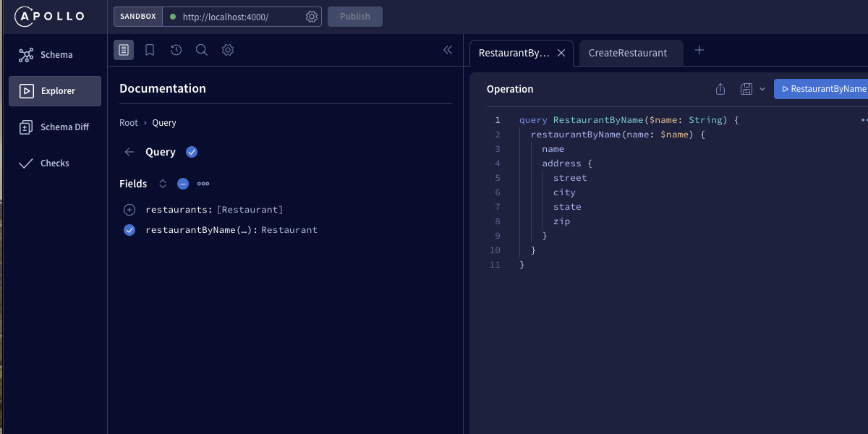Click the Root breadcrumb link
The image size is (868, 434).
tap(128, 122)
